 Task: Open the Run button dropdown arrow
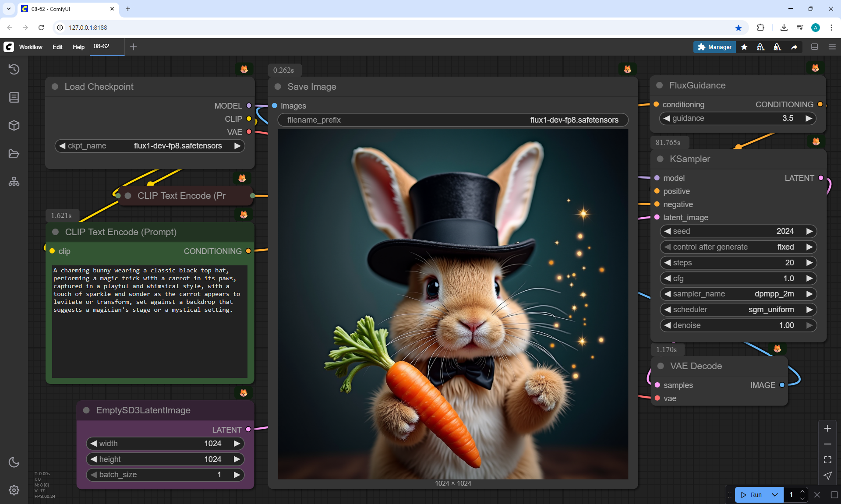tap(774, 495)
